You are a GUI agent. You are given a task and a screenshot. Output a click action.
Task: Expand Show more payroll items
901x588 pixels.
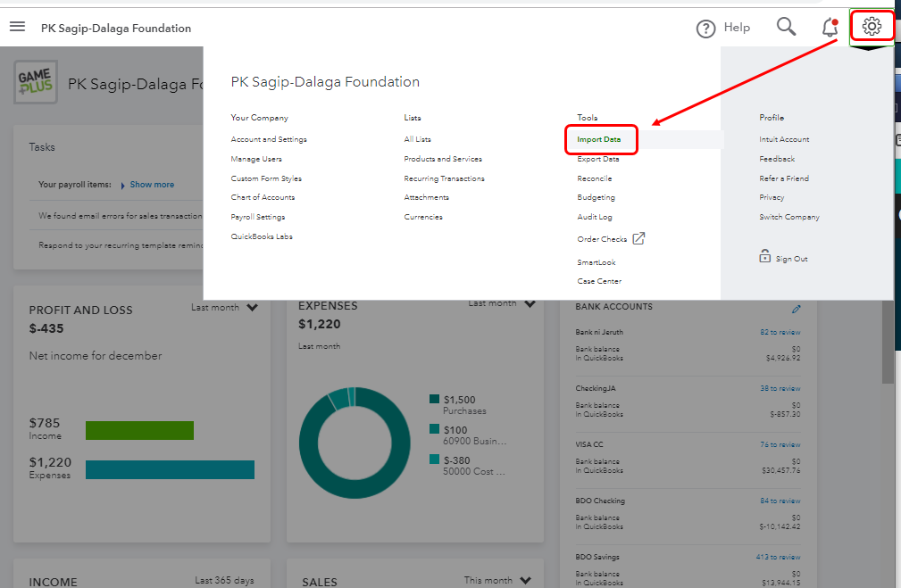click(x=151, y=185)
